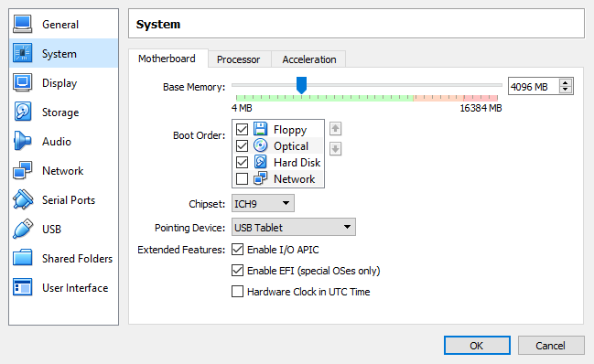Image resolution: width=594 pixels, height=364 pixels.
Task: Switch to the Acceleration tab
Action: click(309, 59)
